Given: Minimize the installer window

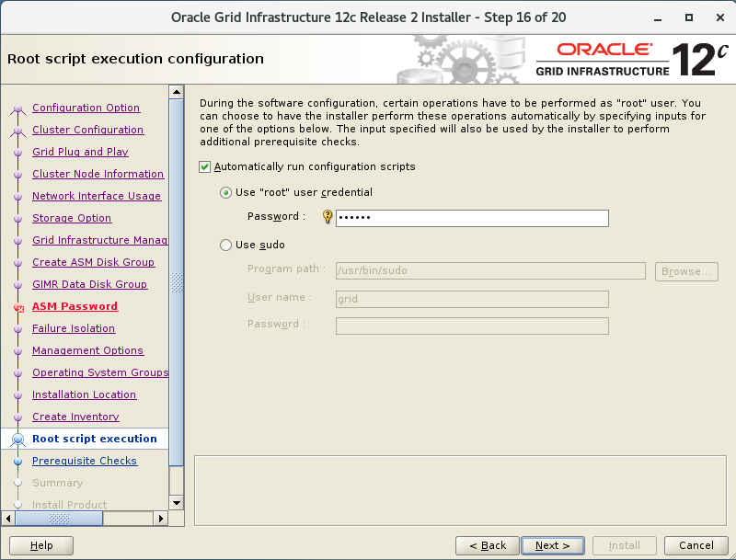Looking at the screenshot, I should point(658,17).
